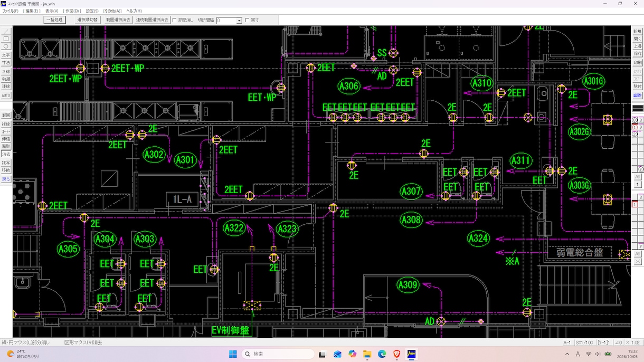Open the 作図(D) menu

72,11
